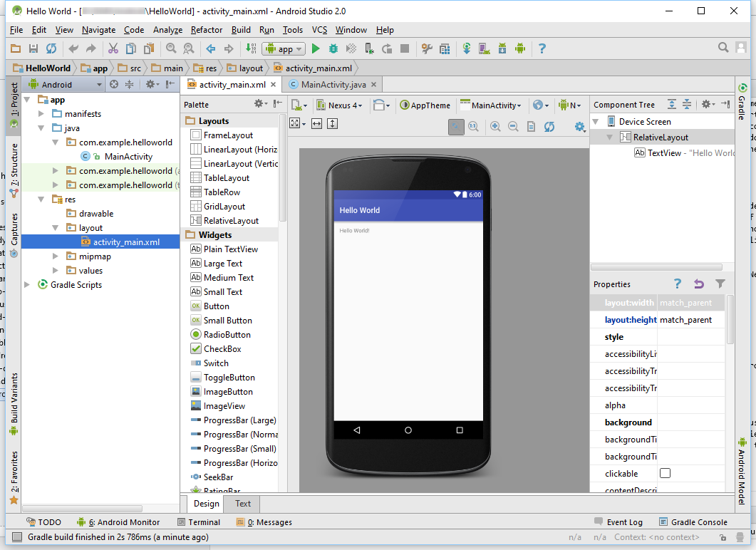Screen dimensions: 756x550
Task: Click the Copy toolbar icon
Action: 130,48
